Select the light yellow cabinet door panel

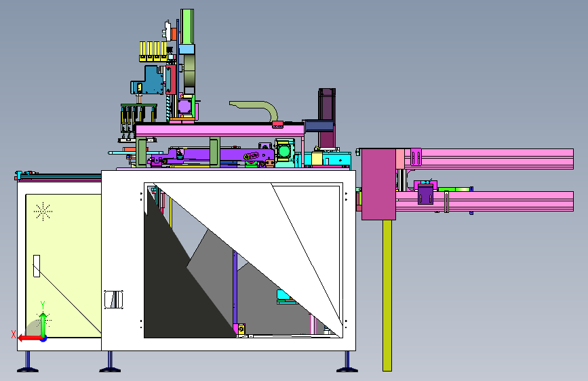(63, 266)
